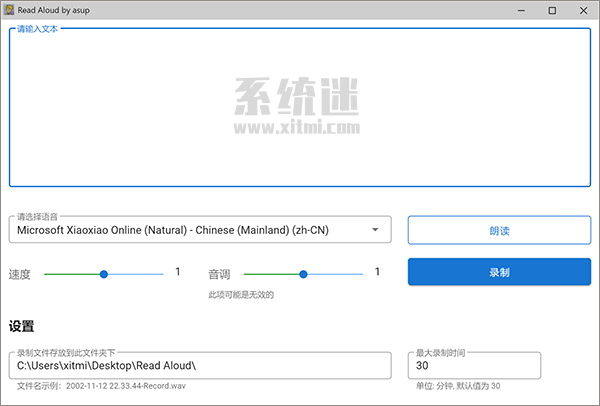Click the 设置 section heading
Image resolution: width=600 pixels, height=406 pixels.
22,327
